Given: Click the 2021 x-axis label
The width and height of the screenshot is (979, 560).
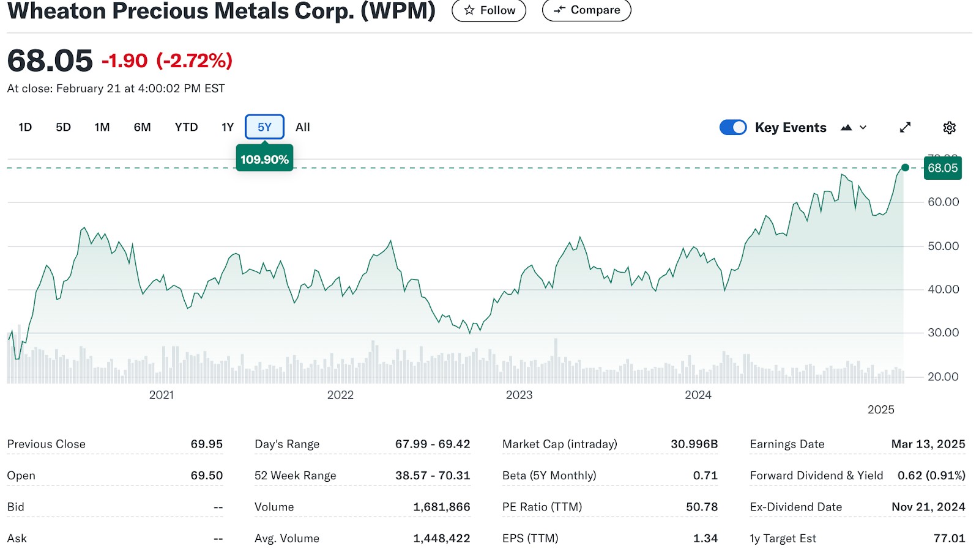Looking at the screenshot, I should coord(162,395).
